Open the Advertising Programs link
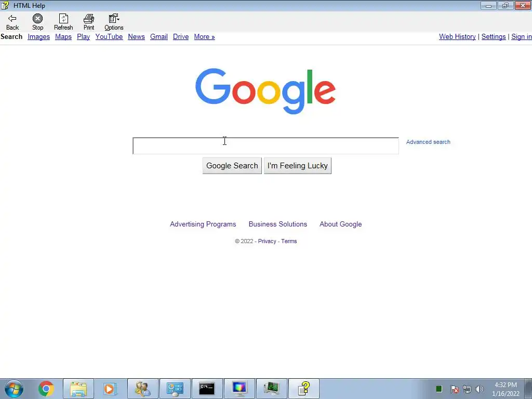The height and width of the screenshot is (399, 532). [x=203, y=224]
